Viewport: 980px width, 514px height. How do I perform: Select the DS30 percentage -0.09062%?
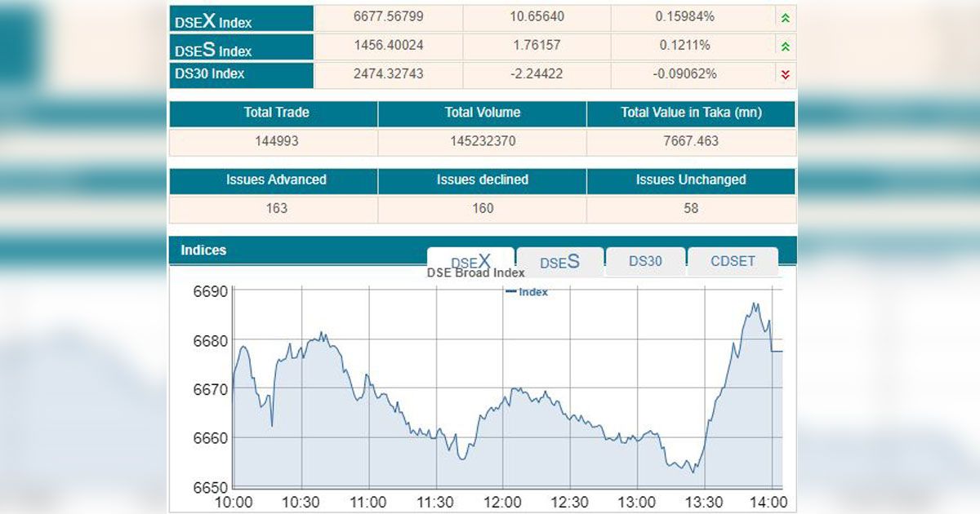(686, 73)
